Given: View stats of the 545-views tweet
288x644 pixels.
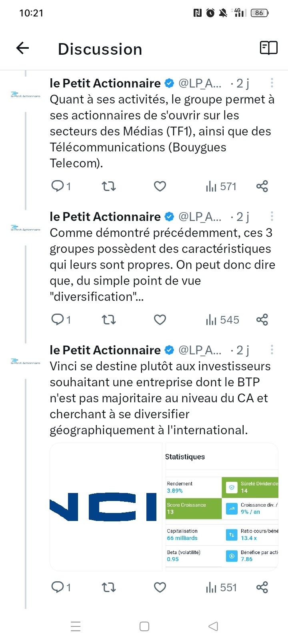Looking at the screenshot, I should (x=222, y=320).
